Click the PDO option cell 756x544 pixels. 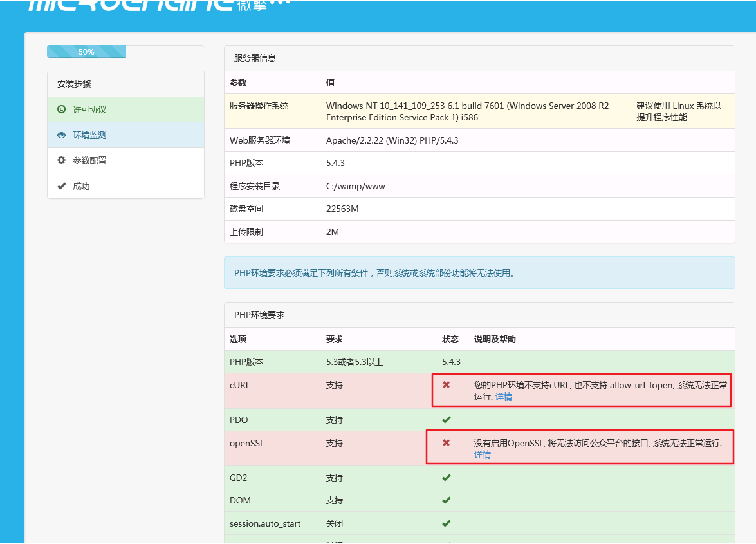tap(239, 420)
